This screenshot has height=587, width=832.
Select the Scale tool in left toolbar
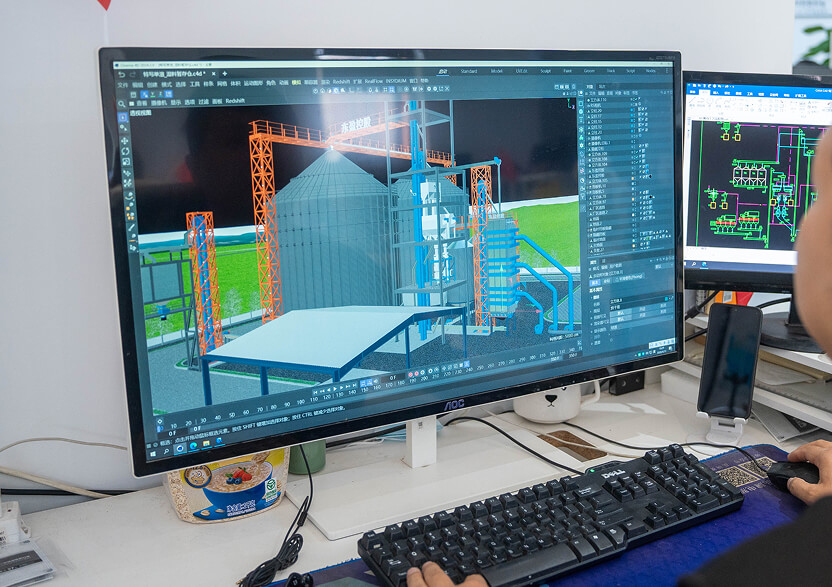click(126, 161)
